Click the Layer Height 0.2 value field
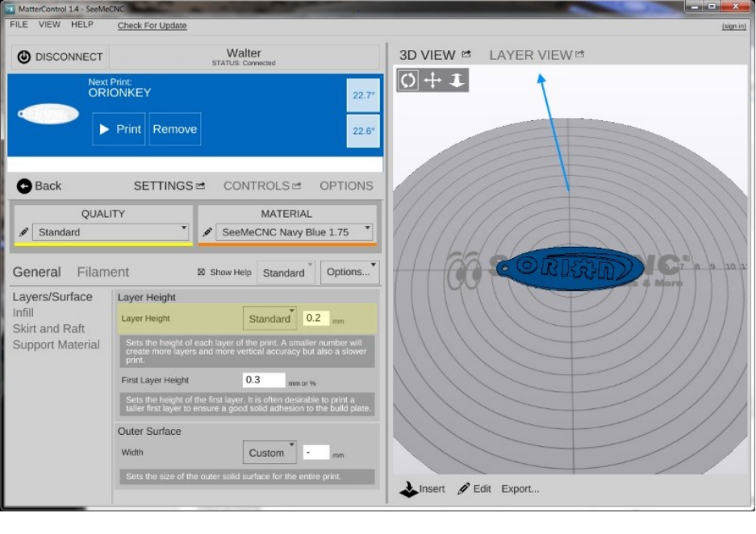 tap(315, 318)
